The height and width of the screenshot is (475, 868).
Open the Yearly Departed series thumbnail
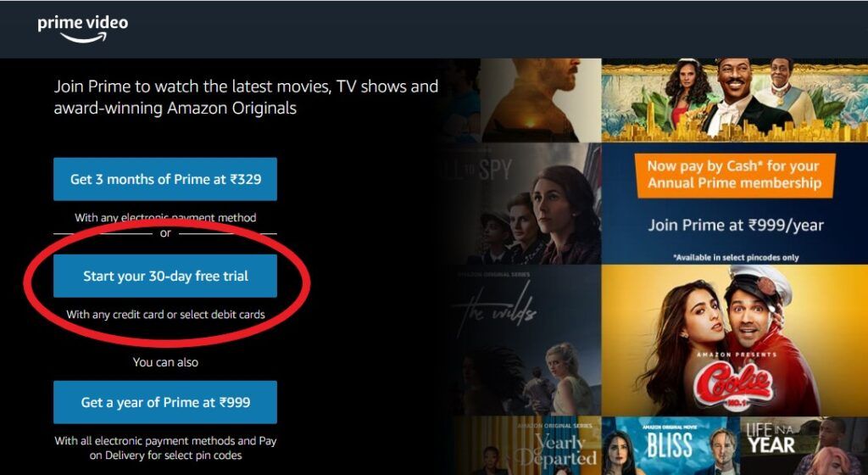tap(527, 445)
